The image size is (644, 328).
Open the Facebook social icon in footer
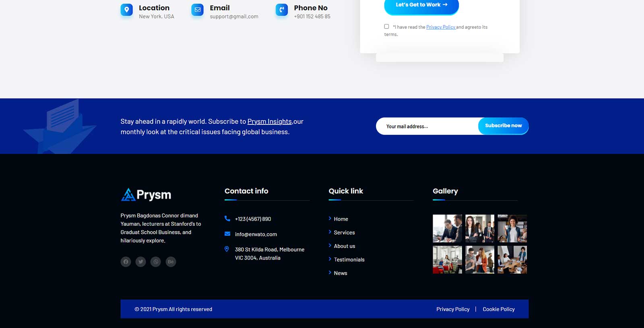[126, 262]
